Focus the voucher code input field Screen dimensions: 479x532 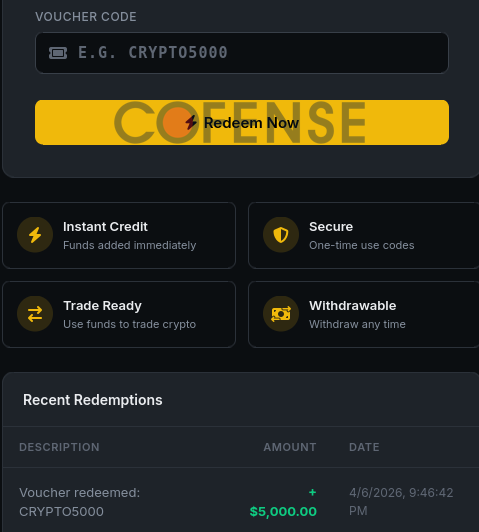pyautogui.click(x=242, y=53)
